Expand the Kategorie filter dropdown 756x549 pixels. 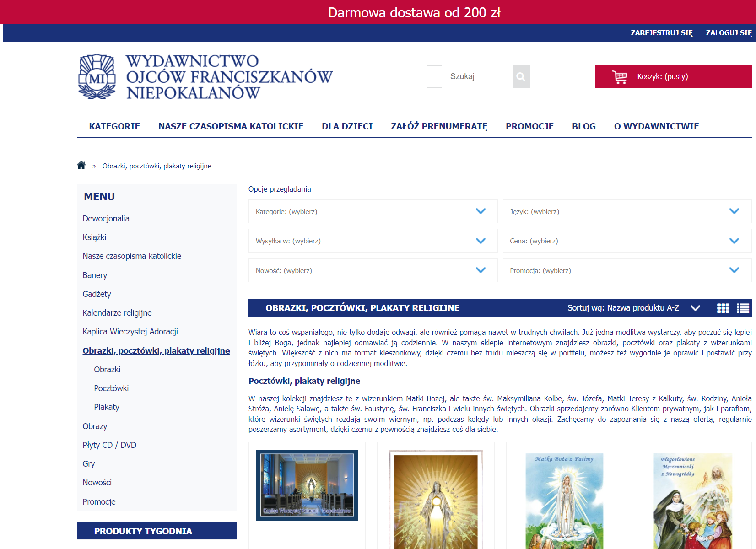click(x=373, y=211)
